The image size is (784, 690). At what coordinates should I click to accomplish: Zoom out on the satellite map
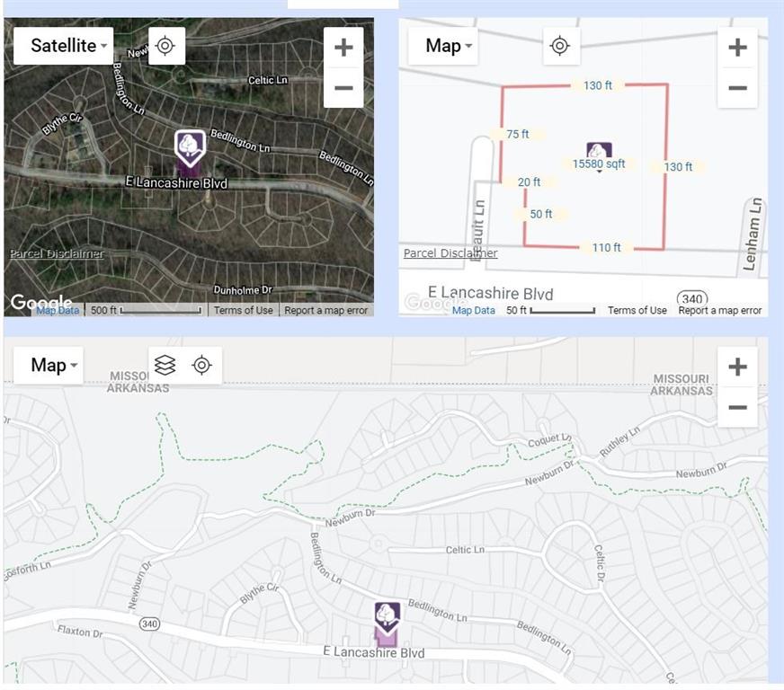[x=343, y=88]
